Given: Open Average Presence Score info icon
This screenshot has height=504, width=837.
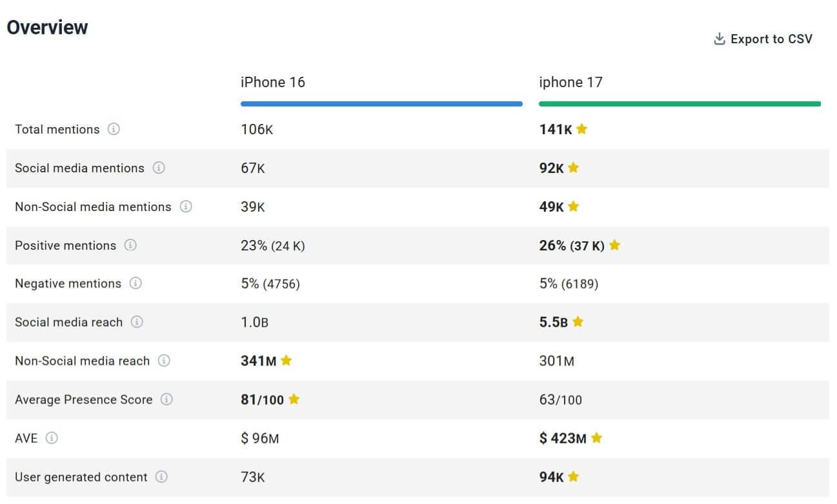Looking at the screenshot, I should pyautogui.click(x=166, y=399).
